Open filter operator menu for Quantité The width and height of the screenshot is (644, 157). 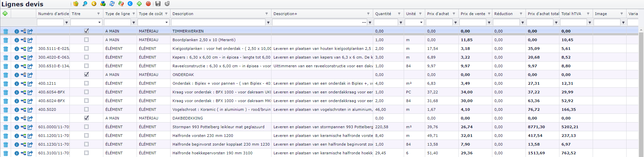point(401,23)
